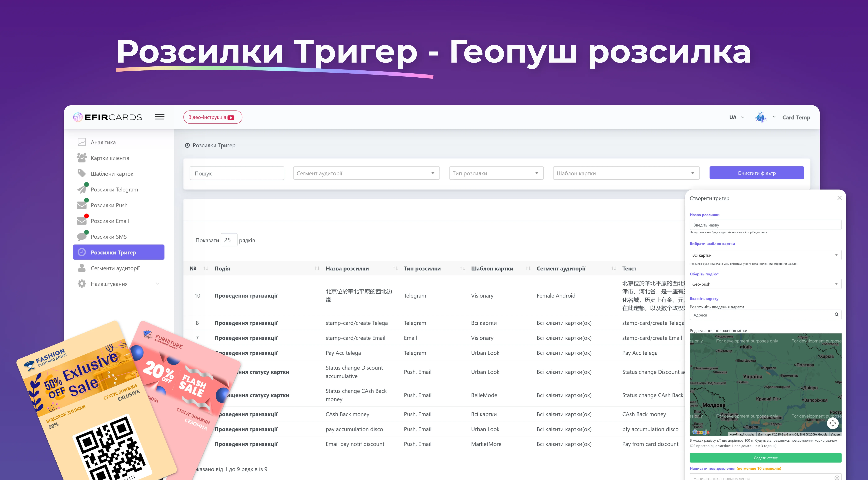868x480 pixels.
Task: Focus the Введіть назву name field
Action: click(x=765, y=225)
